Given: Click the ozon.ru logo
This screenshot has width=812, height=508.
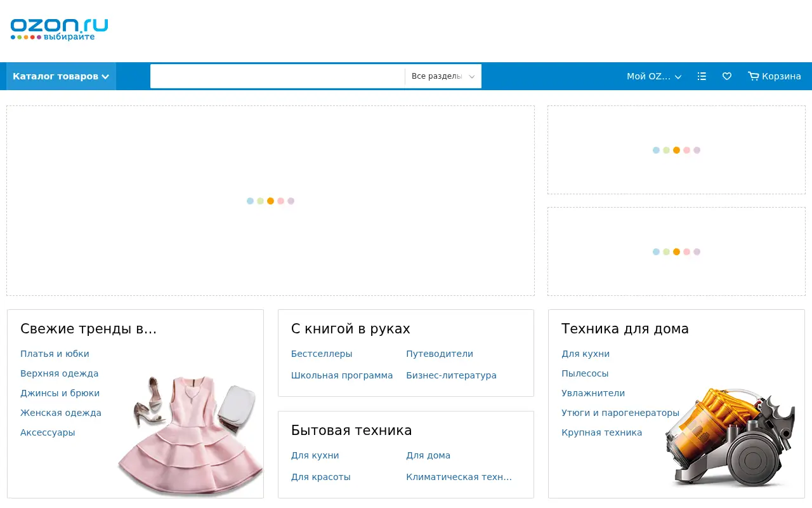Looking at the screenshot, I should pyautogui.click(x=59, y=29).
